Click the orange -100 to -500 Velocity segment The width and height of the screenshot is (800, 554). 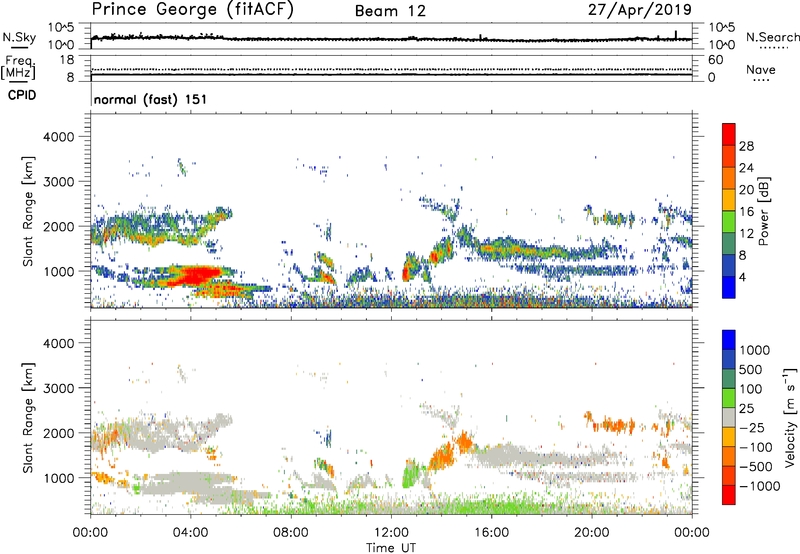point(729,456)
